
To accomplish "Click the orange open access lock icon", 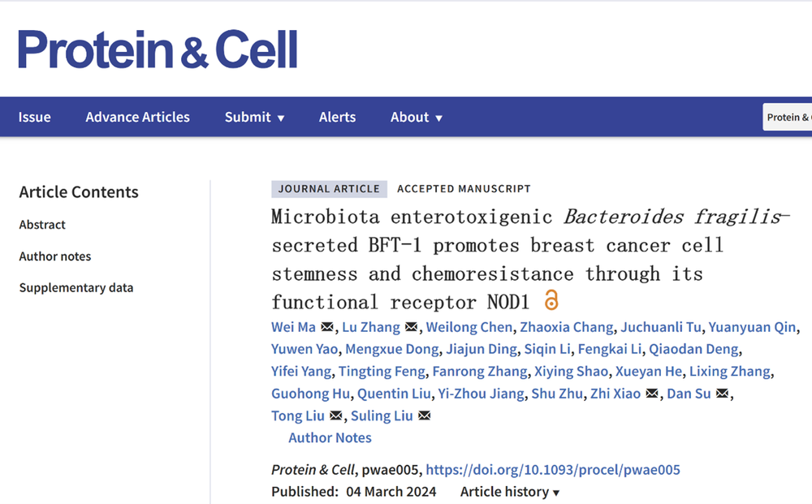I will 551,300.
